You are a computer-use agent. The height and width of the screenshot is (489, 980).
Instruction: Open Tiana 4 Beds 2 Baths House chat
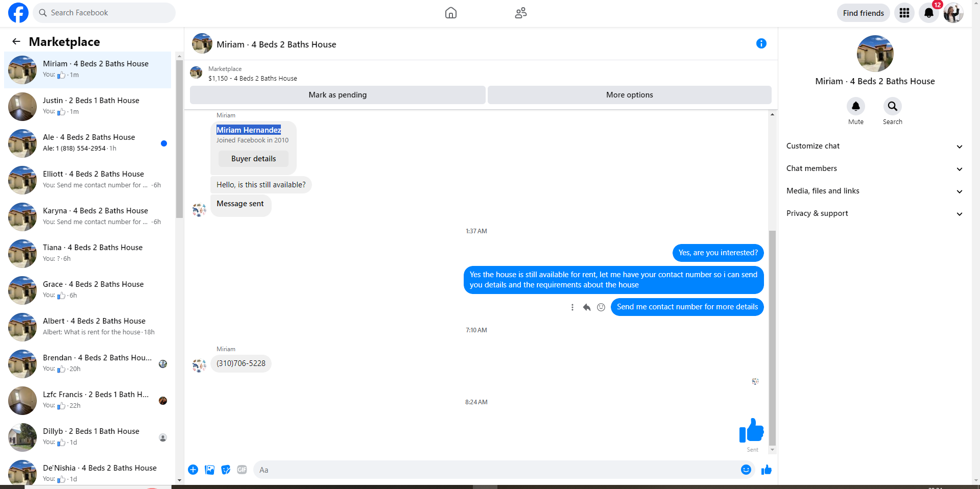click(x=88, y=253)
